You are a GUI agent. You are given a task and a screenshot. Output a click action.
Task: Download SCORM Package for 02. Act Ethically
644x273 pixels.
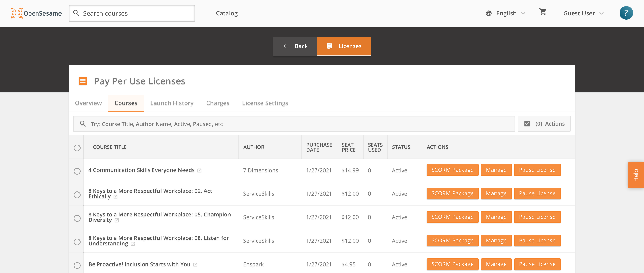click(452, 194)
